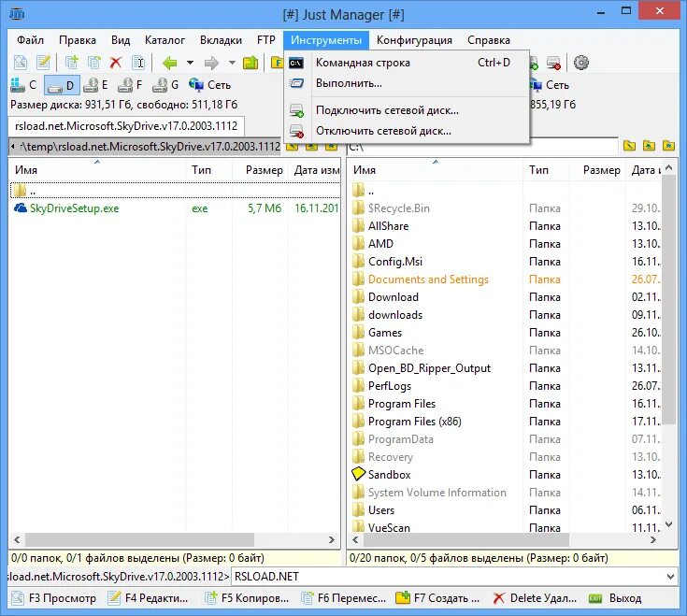Click the root folder icon by C:\ path

tap(629, 146)
